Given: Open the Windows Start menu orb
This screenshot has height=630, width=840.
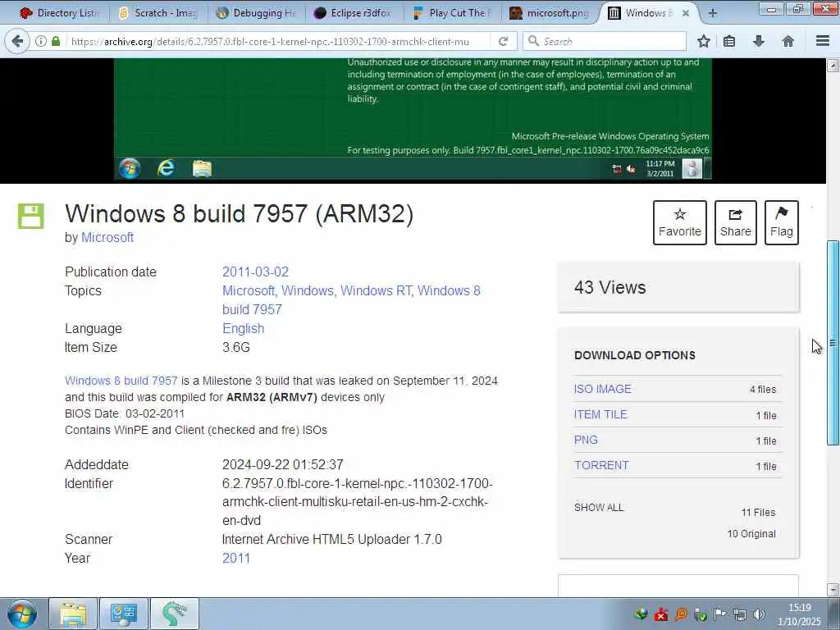Looking at the screenshot, I should [x=22, y=614].
